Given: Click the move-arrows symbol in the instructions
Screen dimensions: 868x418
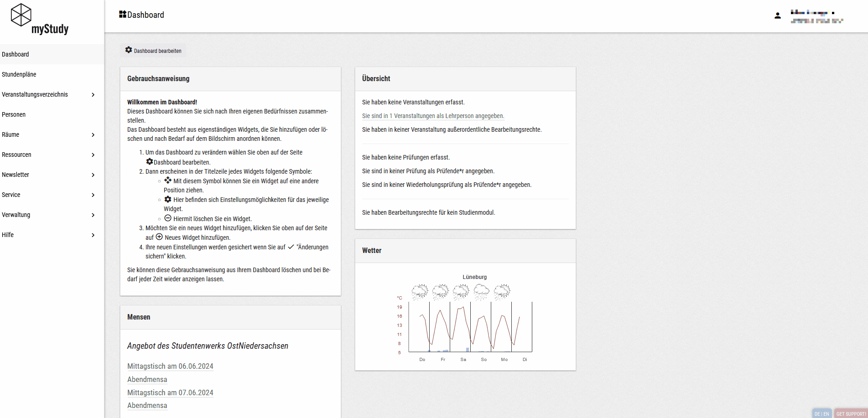Looking at the screenshot, I should click(x=168, y=180).
